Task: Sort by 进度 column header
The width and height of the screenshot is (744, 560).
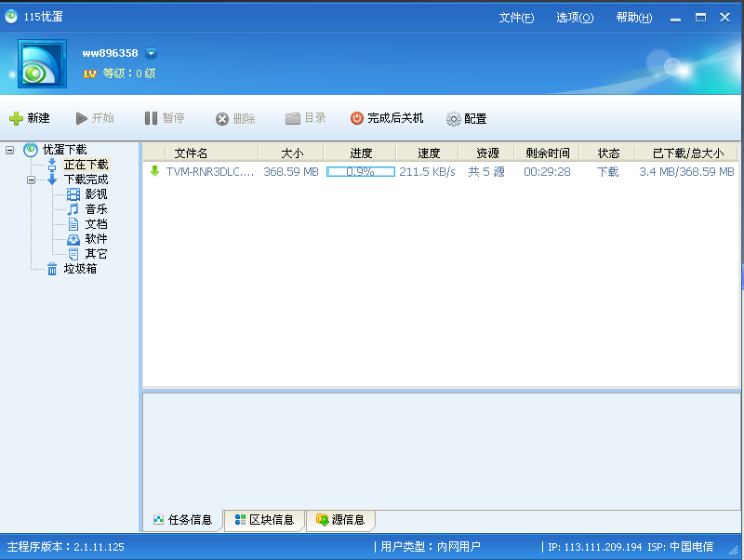Action: (361, 153)
